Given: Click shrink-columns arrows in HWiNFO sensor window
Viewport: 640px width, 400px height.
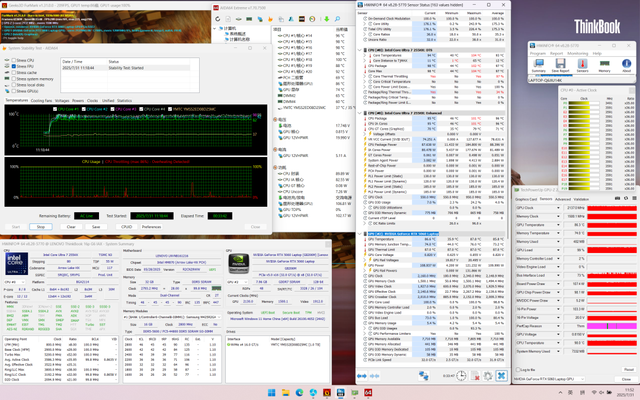Looking at the screenshot, I should [374, 376].
